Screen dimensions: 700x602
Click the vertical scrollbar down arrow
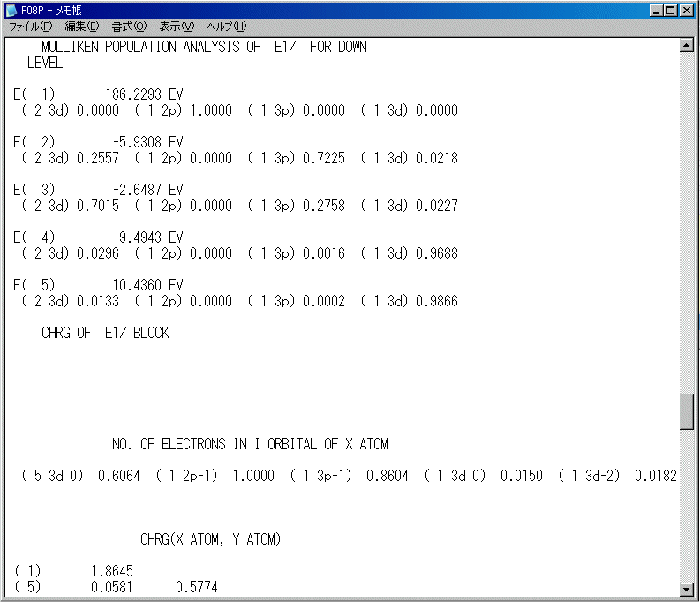pyautogui.click(x=687, y=589)
